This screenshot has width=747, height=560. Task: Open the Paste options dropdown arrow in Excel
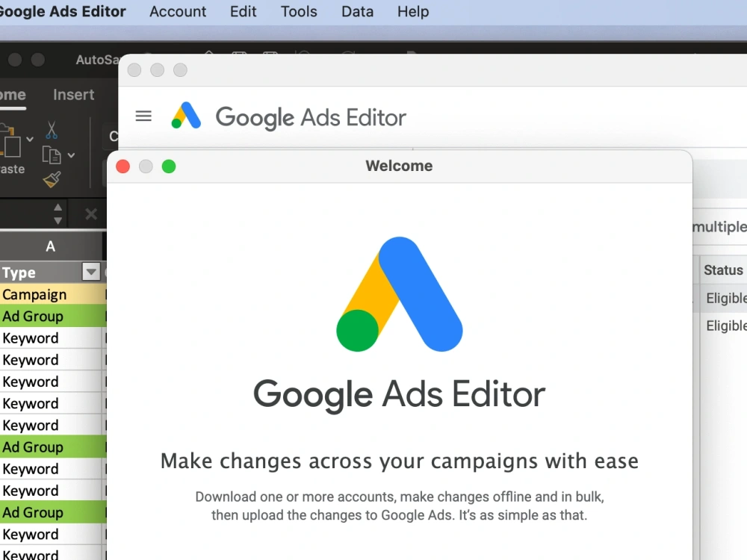coord(30,139)
